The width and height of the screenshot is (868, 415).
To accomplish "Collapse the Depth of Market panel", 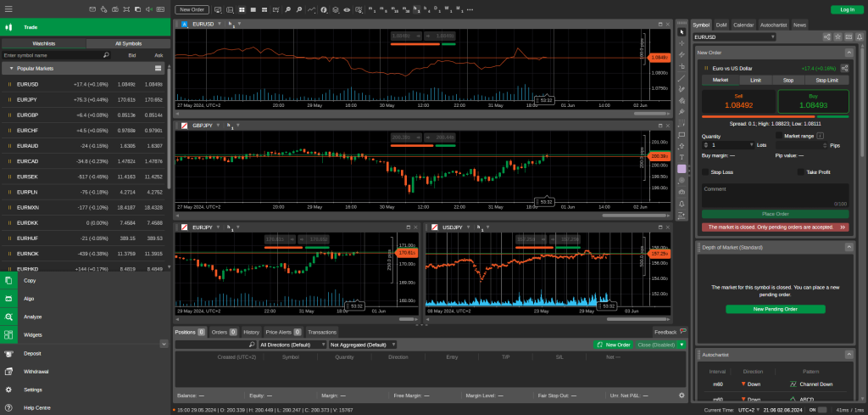I will [848, 247].
